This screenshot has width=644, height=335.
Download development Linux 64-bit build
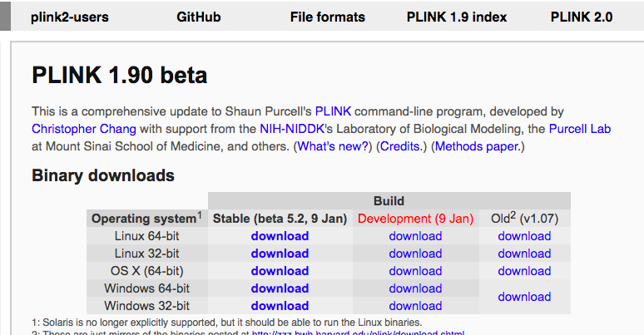[x=415, y=236]
